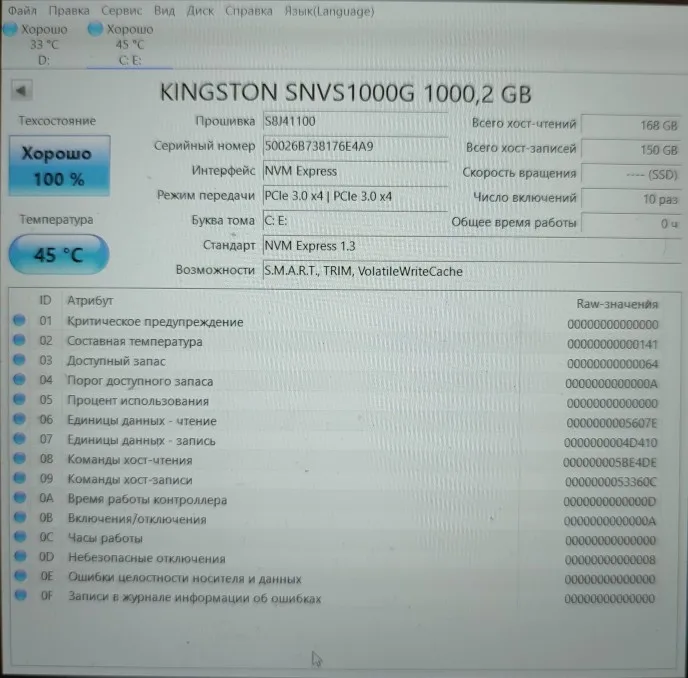Select attribute Порог доступного запаса
This screenshot has width=688, height=678.
(140, 381)
